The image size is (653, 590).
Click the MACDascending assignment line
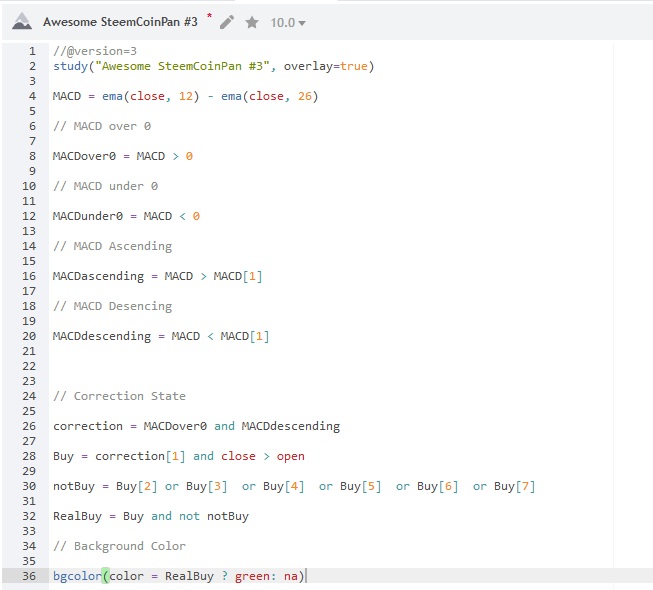click(157, 276)
